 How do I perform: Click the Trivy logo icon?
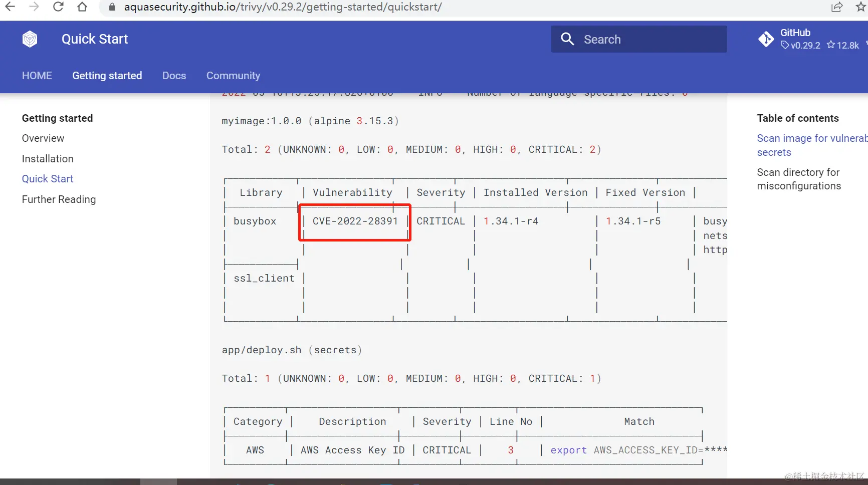30,39
